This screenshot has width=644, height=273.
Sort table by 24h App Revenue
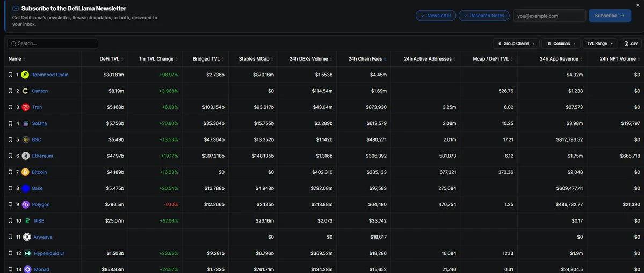click(561, 59)
